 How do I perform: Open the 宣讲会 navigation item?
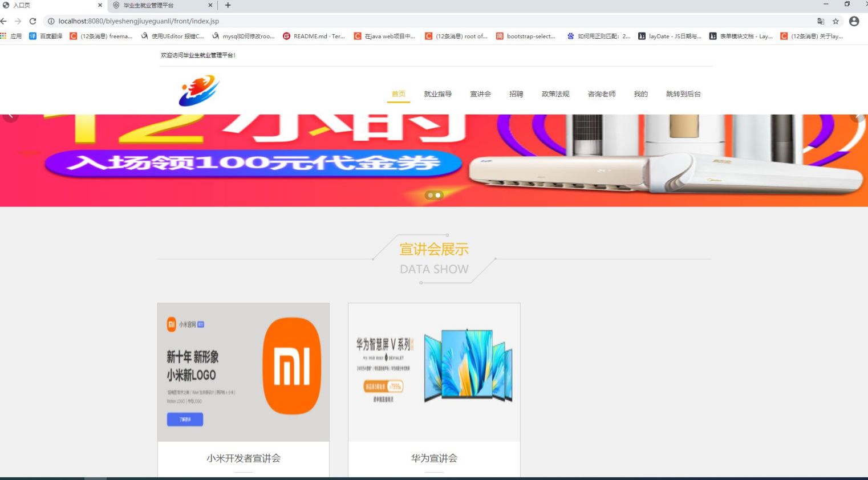click(480, 94)
